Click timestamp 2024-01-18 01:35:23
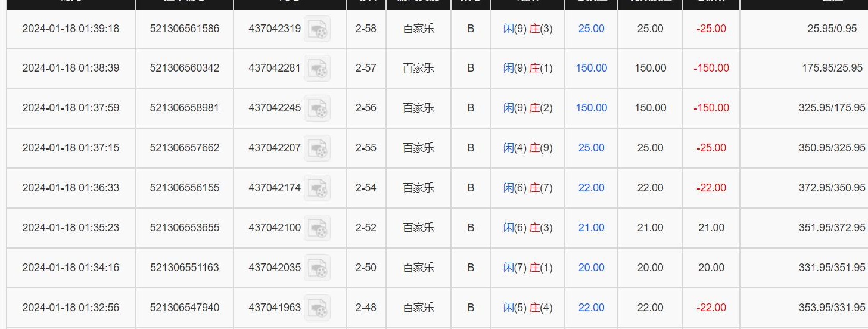The width and height of the screenshot is (868, 329). pyautogui.click(x=71, y=228)
